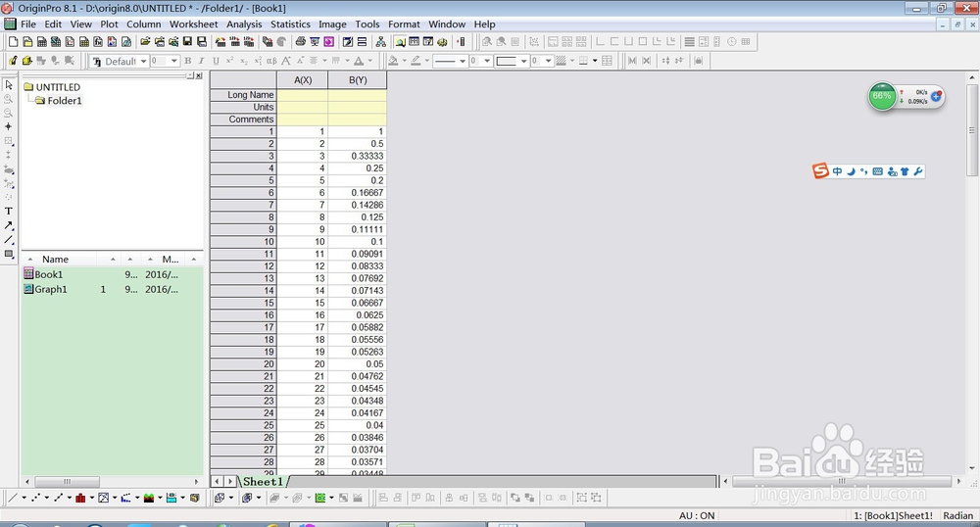Select the Arrow drawing tool

(8, 225)
